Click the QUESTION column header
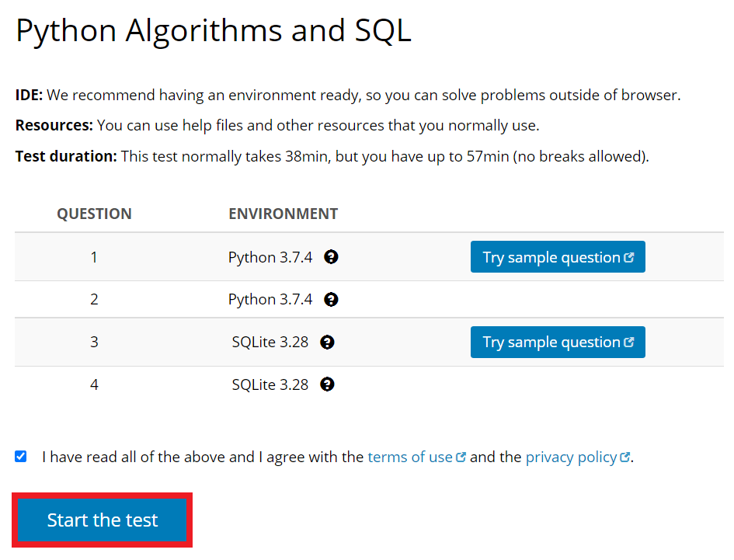The width and height of the screenshot is (734, 560). pos(94,214)
